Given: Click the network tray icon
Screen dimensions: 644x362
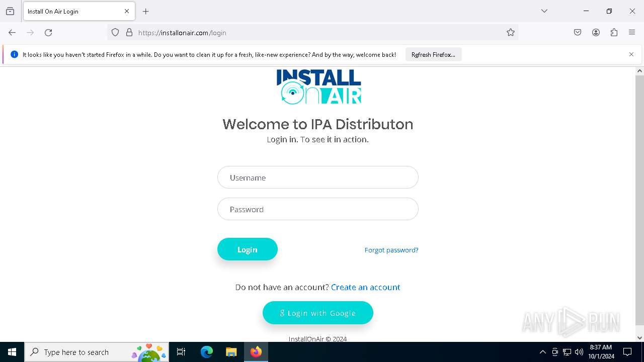Looking at the screenshot, I should click(567, 352).
